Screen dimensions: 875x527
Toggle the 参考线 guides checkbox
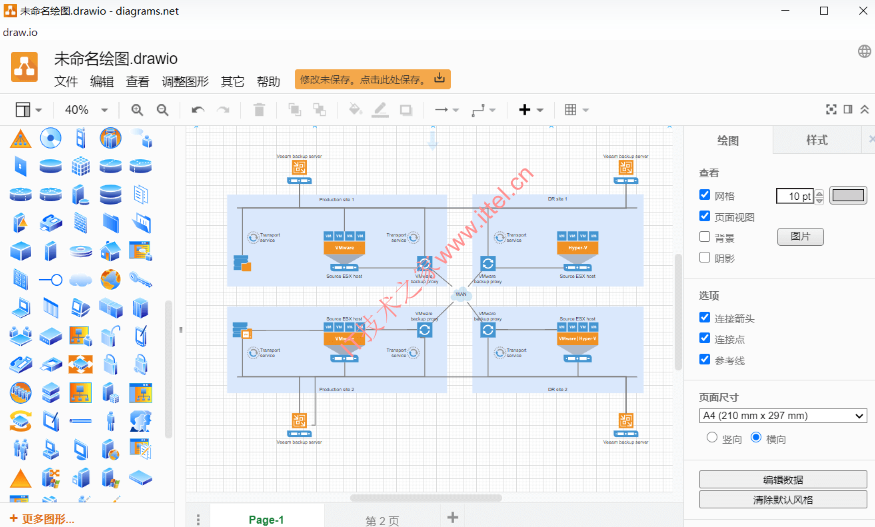tap(705, 359)
